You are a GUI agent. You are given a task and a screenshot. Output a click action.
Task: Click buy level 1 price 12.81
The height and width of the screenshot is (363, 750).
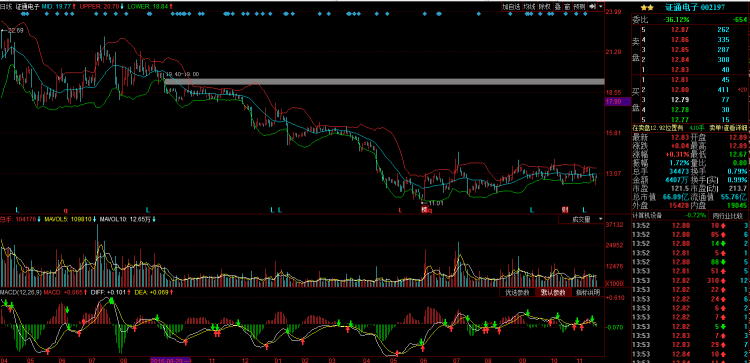[x=679, y=79]
